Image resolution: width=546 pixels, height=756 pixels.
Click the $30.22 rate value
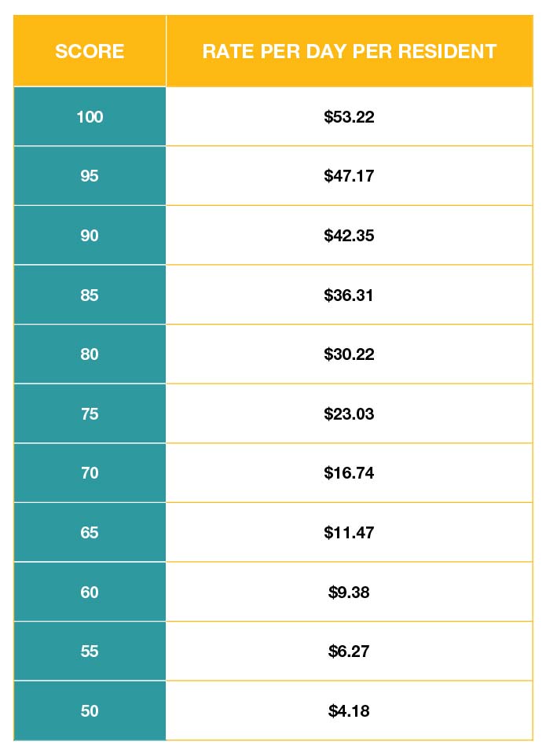(x=349, y=354)
